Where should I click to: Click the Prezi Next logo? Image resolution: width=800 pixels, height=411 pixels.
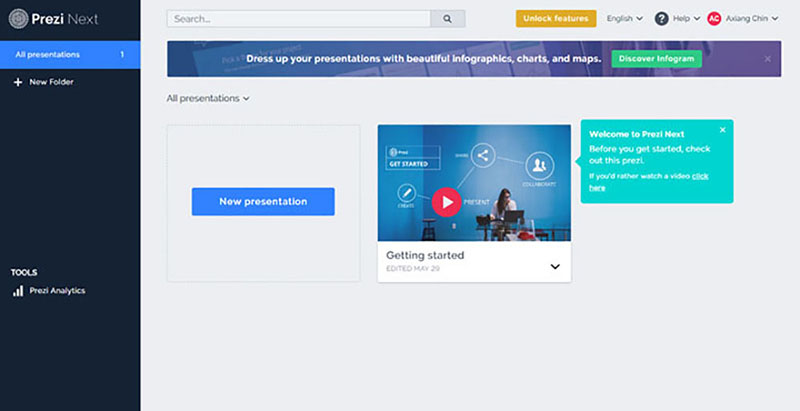[x=54, y=19]
